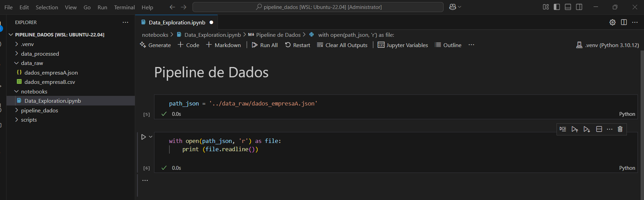644x200 pixels.
Task: Split the editor to the right
Action: (624, 22)
